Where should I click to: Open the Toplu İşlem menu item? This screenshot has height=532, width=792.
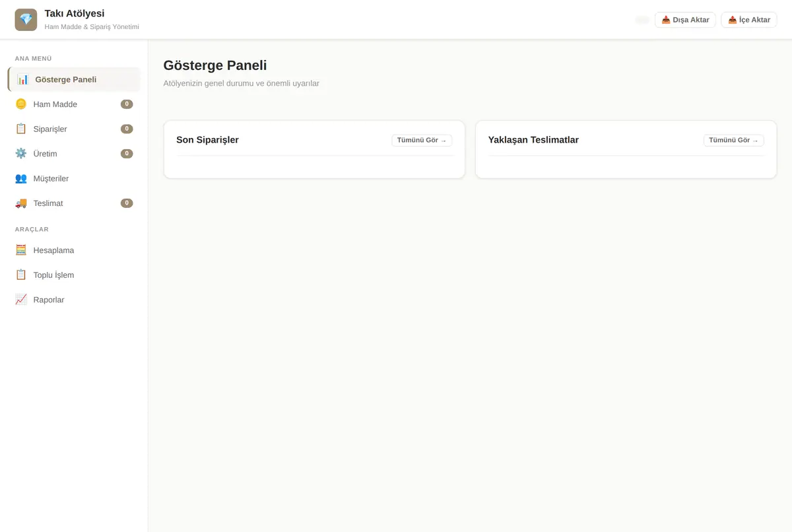[74, 275]
